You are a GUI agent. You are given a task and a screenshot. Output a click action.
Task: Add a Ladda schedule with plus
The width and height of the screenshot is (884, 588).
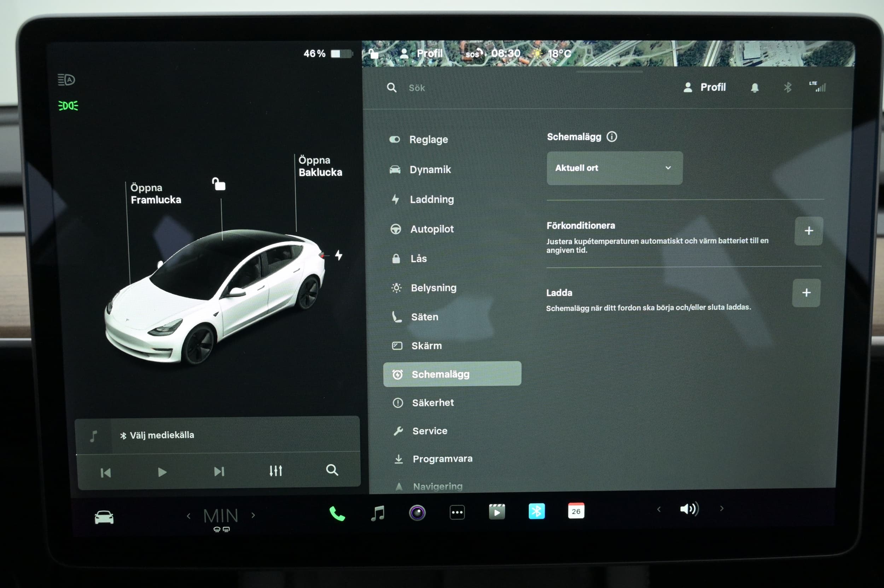[806, 293]
